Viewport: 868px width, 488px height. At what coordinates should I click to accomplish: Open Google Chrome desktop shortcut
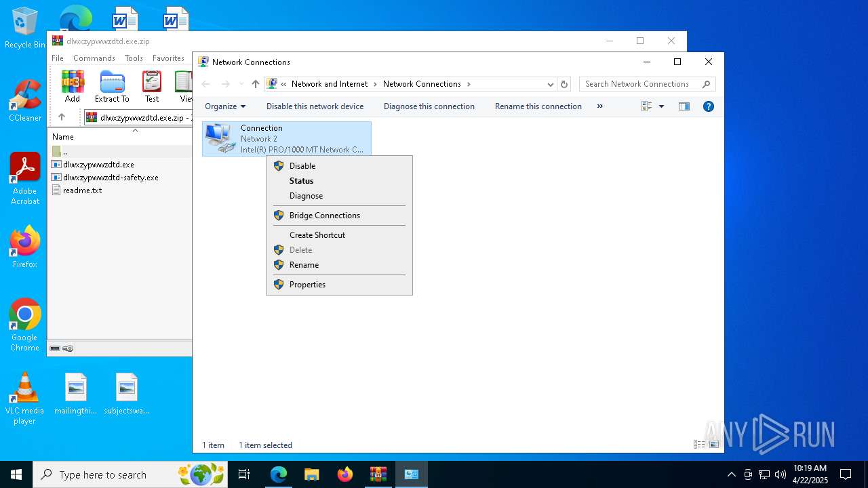[25, 325]
